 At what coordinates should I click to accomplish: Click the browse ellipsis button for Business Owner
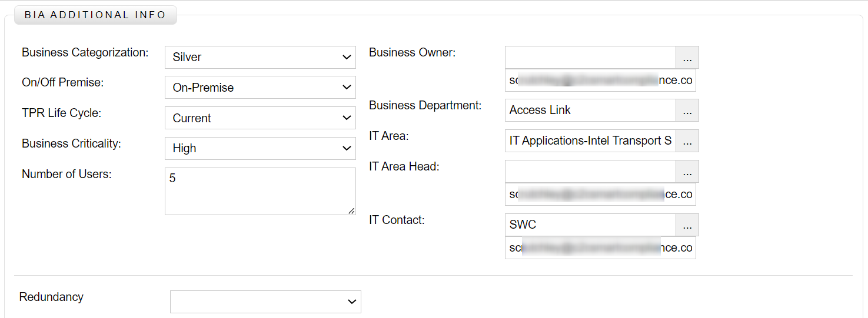tap(687, 58)
